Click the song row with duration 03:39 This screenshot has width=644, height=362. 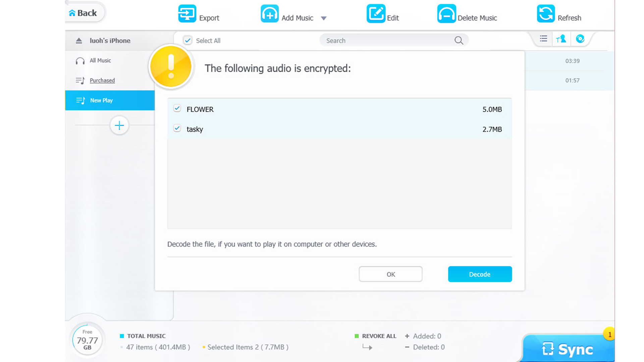[570, 61]
